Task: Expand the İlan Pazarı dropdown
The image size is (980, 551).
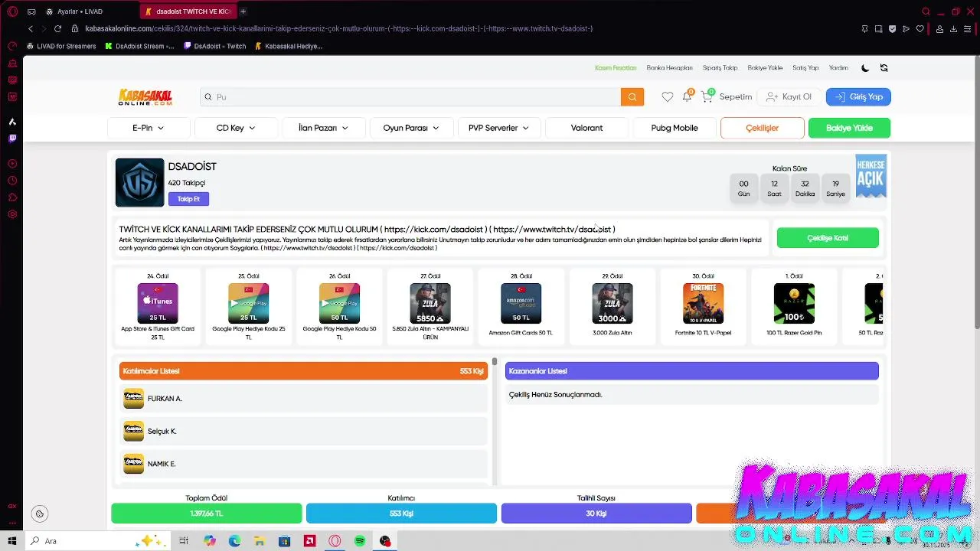Action: point(323,128)
